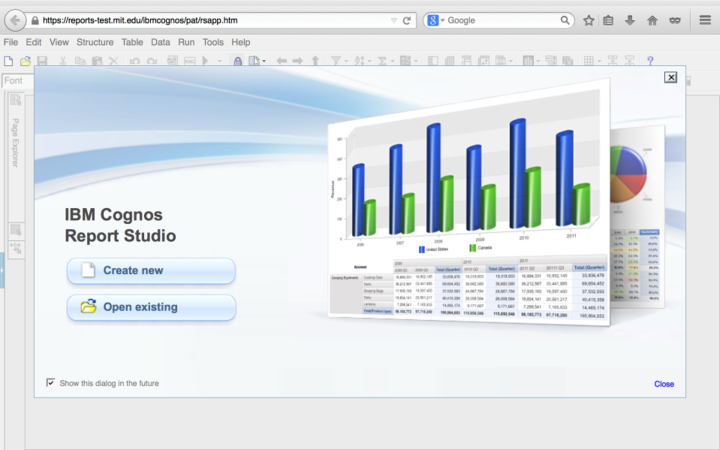Click the Close link in the dialog
The height and width of the screenshot is (450, 720).
tap(664, 384)
